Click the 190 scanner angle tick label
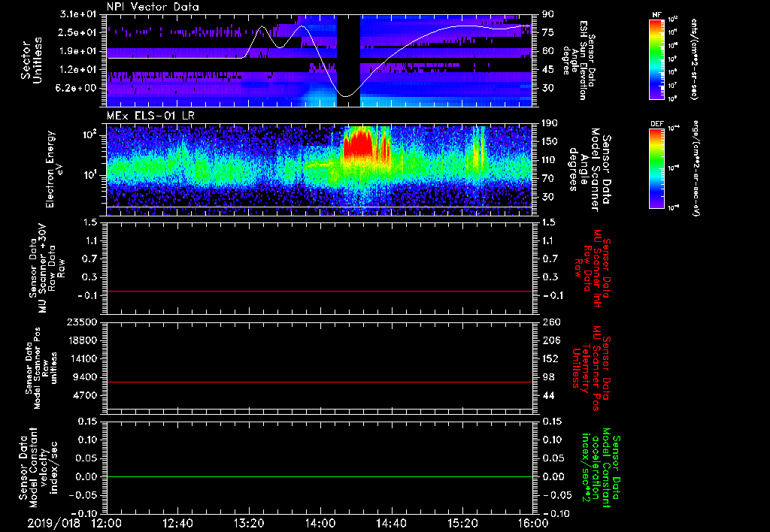The image size is (770, 532). [x=550, y=123]
